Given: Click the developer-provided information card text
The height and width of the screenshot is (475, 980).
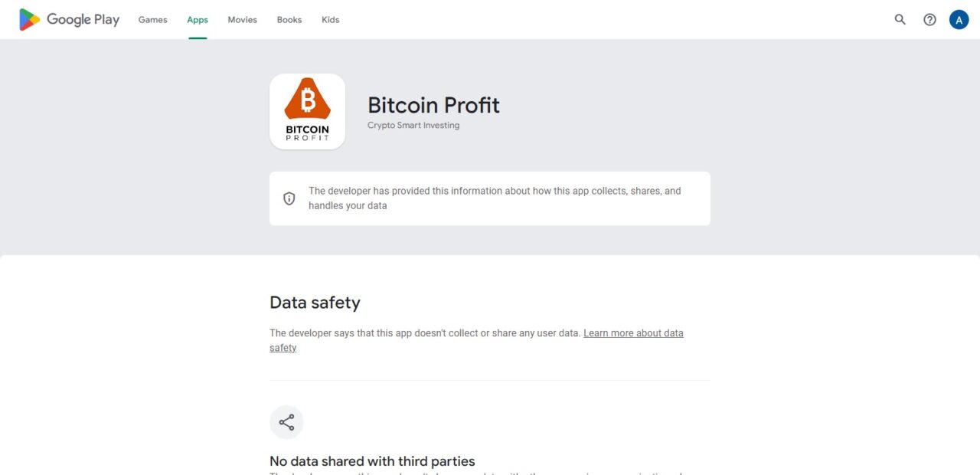Looking at the screenshot, I should pyautogui.click(x=495, y=198).
